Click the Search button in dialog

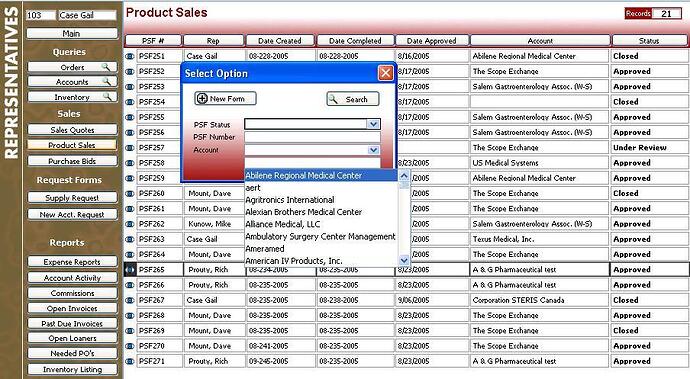[352, 99]
